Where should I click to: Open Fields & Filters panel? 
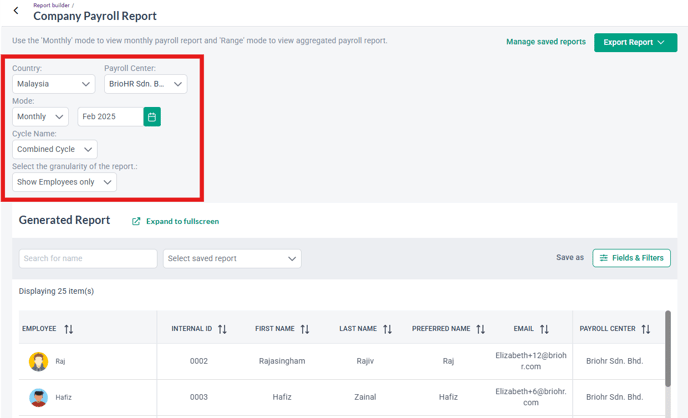(631, 258)
